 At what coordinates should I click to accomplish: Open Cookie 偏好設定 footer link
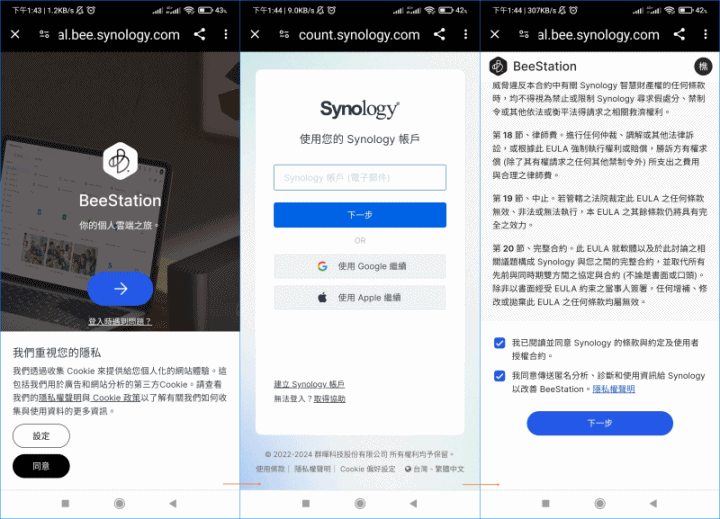367,469
